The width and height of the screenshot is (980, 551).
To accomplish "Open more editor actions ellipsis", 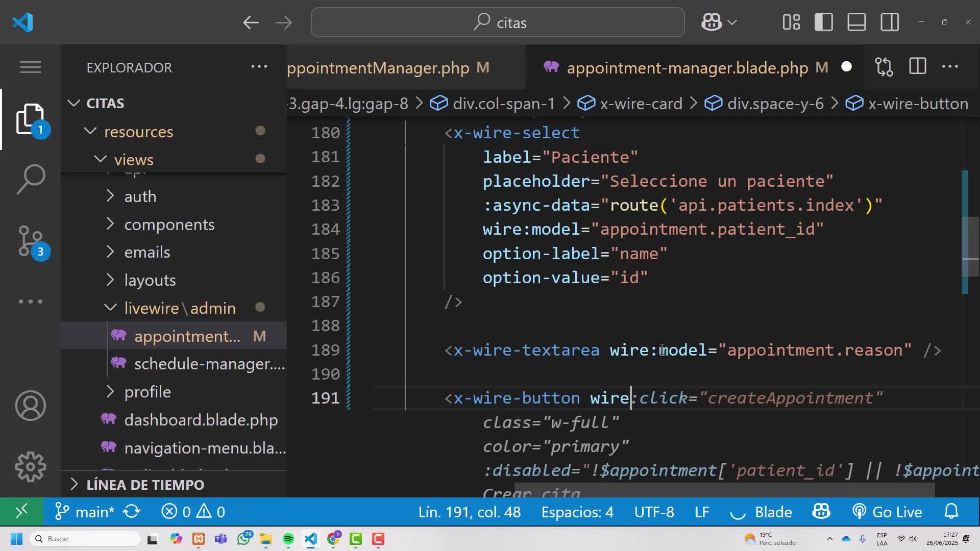I will point(950,67).
